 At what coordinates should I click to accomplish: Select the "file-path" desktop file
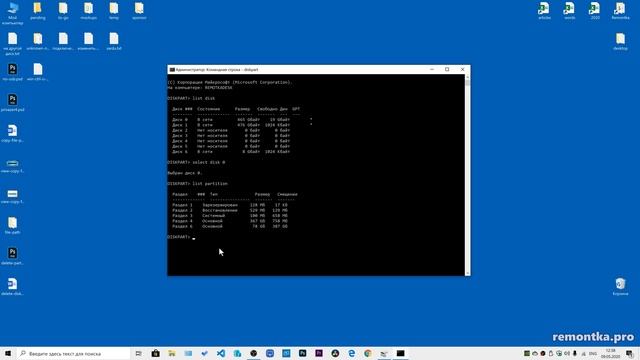coord(13,225)
